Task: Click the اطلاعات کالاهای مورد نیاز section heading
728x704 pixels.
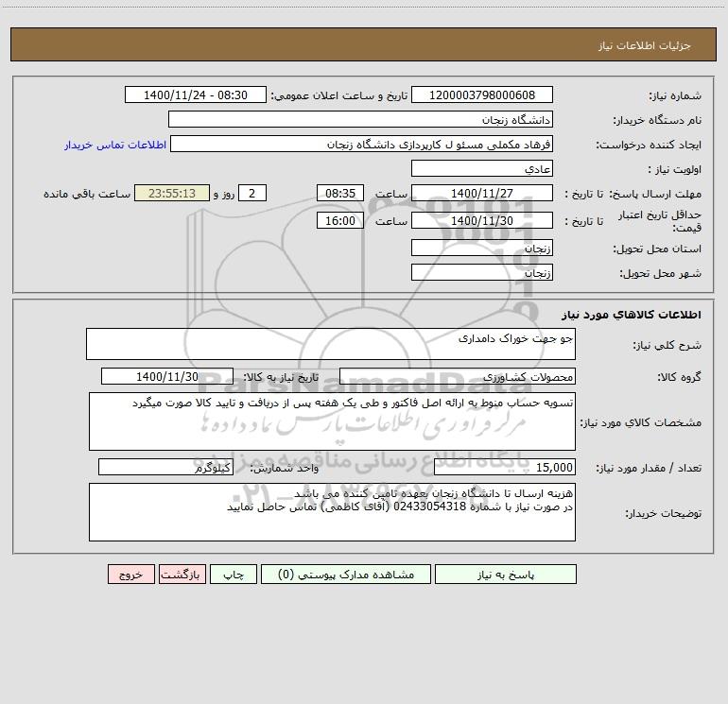Action: coord(632,315)
